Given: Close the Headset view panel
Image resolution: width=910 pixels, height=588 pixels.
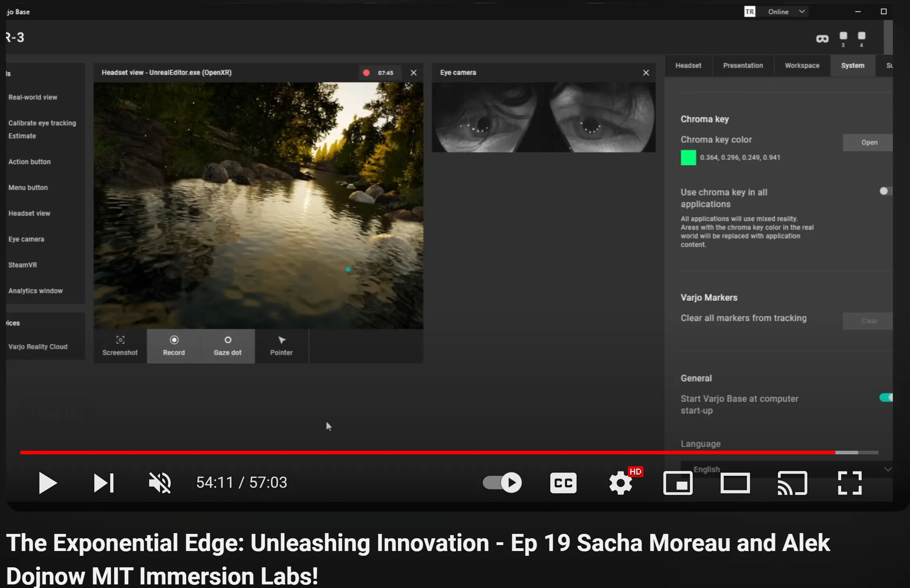Looking at the screenshot, I should pos(413,73).
